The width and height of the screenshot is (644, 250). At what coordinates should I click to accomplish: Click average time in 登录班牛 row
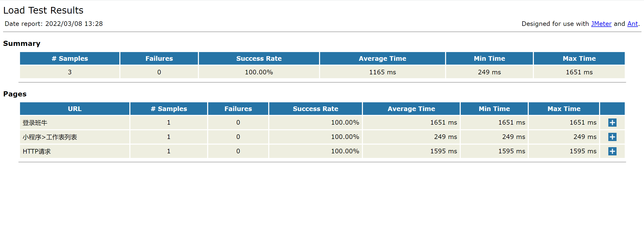coord(411,123)
